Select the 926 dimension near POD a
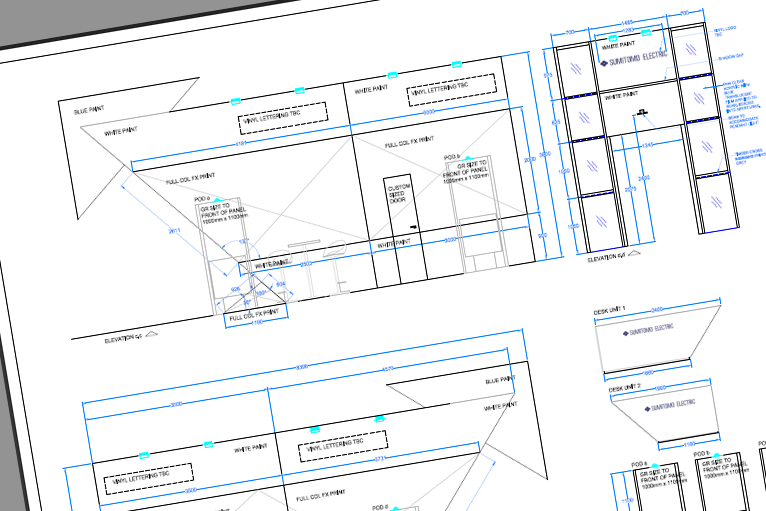Screen dimensions: 766x511 (235, 289)
